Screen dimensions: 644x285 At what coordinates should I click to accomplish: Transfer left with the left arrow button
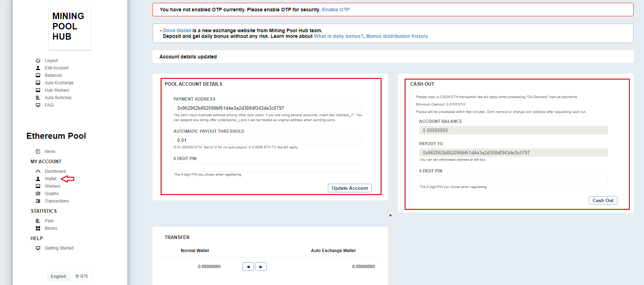248,267
